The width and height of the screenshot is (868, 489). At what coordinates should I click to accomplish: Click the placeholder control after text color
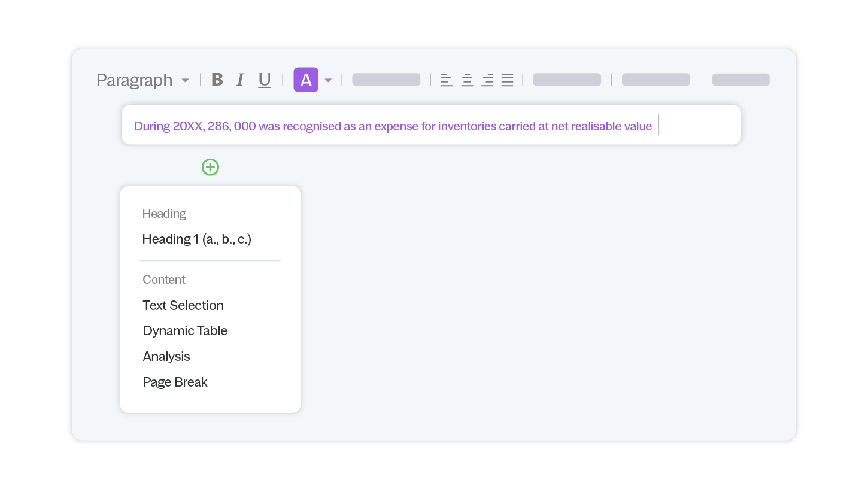386,80
